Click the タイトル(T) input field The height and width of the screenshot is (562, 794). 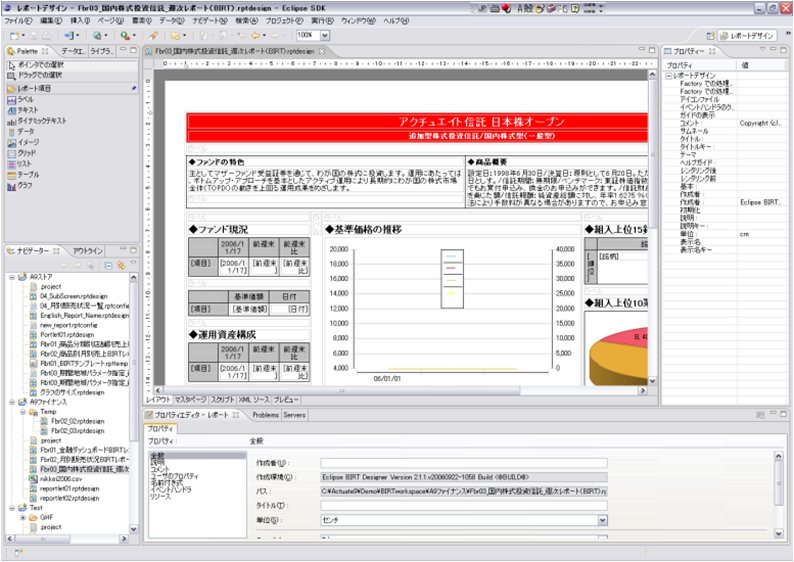[463, 505]
